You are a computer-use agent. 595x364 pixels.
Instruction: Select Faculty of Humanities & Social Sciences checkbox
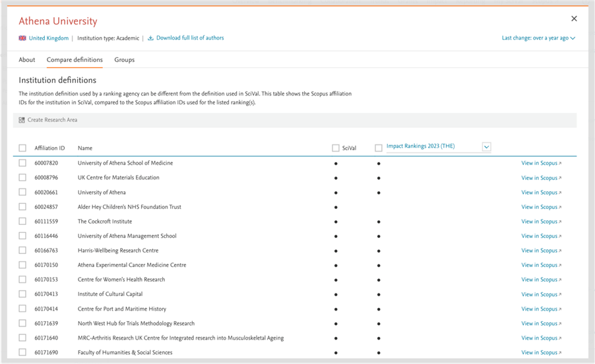pyautogui.click(x=22, y=352)
